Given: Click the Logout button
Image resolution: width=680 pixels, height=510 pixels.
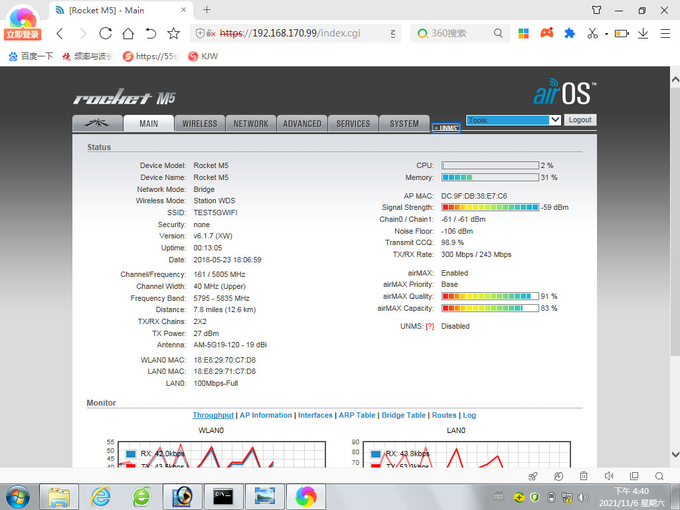Looking at the screenshot, I should pos(580,120).
